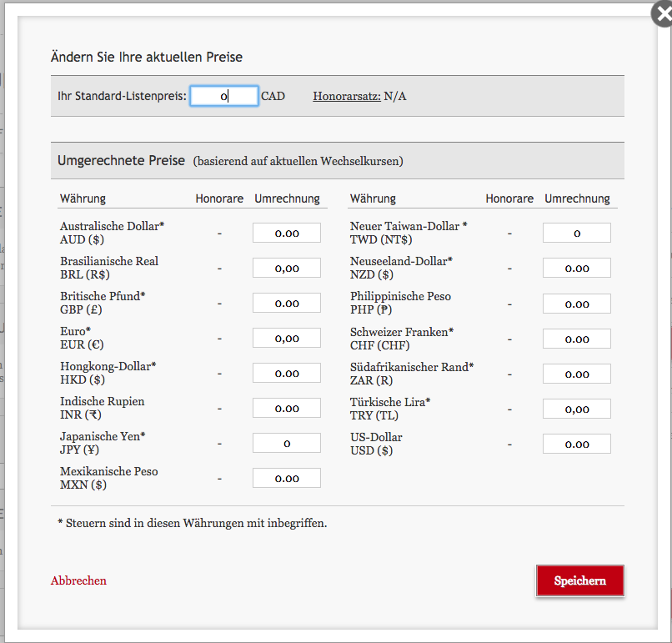This screenshot has height=643, width=672.
Task: Focus the Südafrikanischer Rand ZAR conversion field
Action: coord(576,373)
